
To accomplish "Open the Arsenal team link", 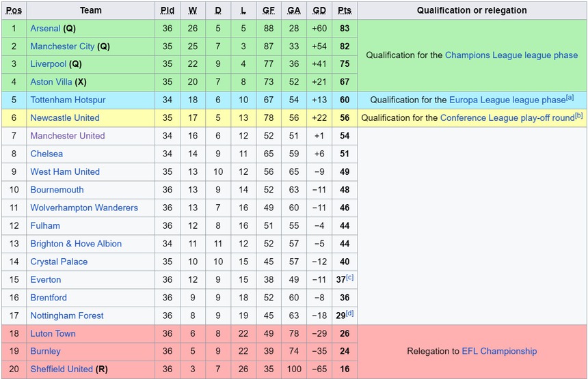I will tap(45, 29).
